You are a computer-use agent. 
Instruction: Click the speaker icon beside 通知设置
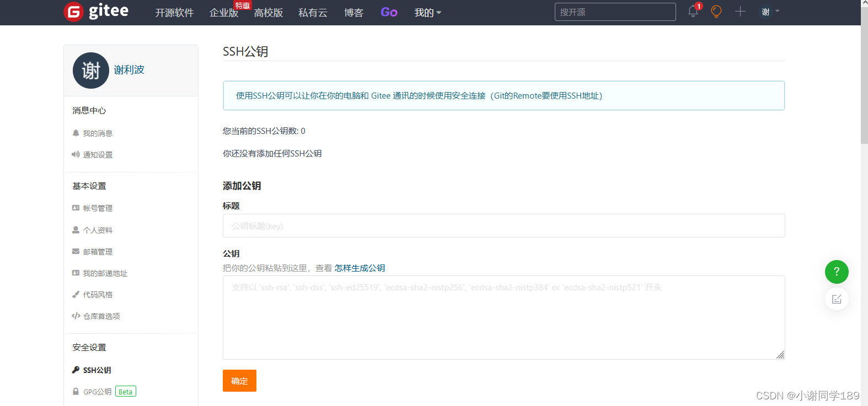76,154
